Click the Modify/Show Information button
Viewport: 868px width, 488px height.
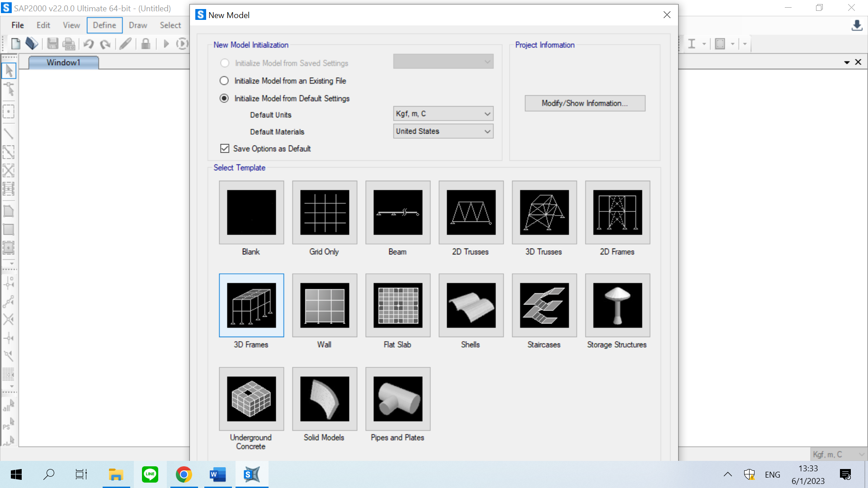pos(585,103)
